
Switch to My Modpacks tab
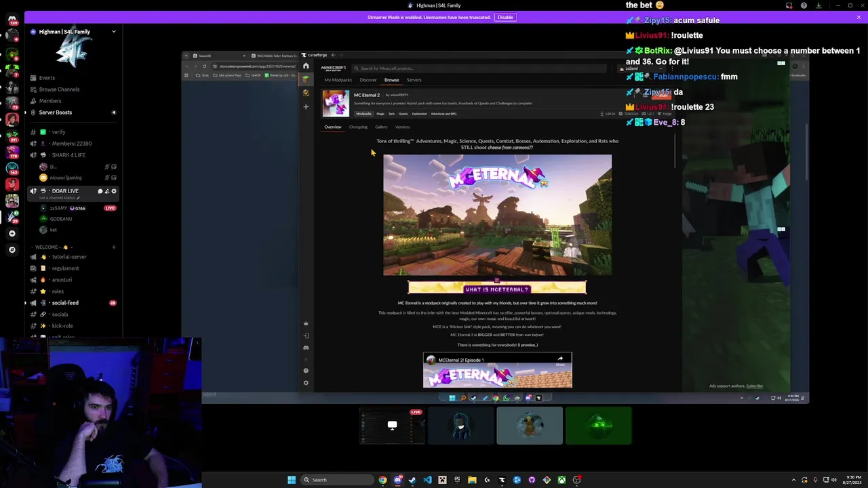338,80
